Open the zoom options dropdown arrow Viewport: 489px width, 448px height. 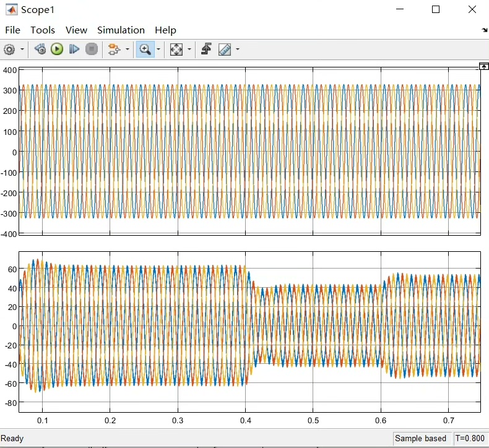[158, 50]
